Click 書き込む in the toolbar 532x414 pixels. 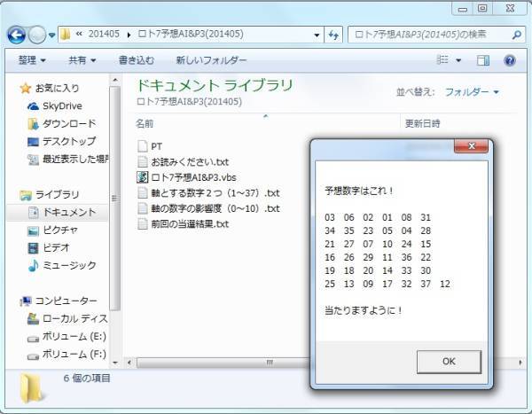pos(137,60)
